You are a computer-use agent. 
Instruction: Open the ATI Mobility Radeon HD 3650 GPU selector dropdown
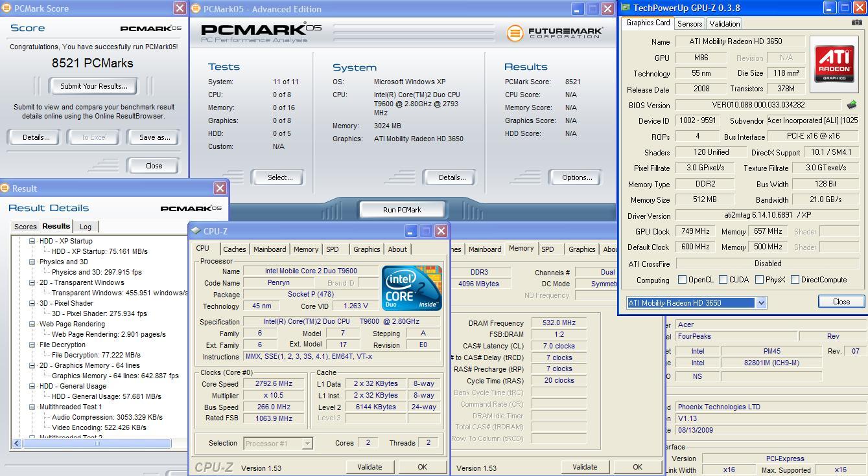coord(761,302)
